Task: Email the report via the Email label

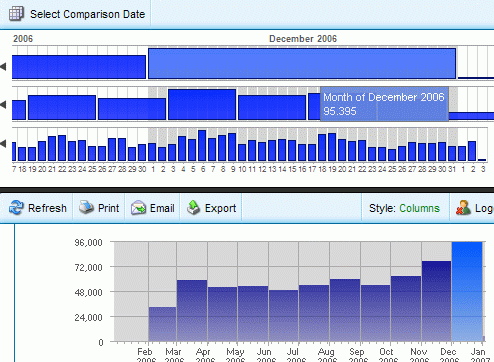Action: 162,208
